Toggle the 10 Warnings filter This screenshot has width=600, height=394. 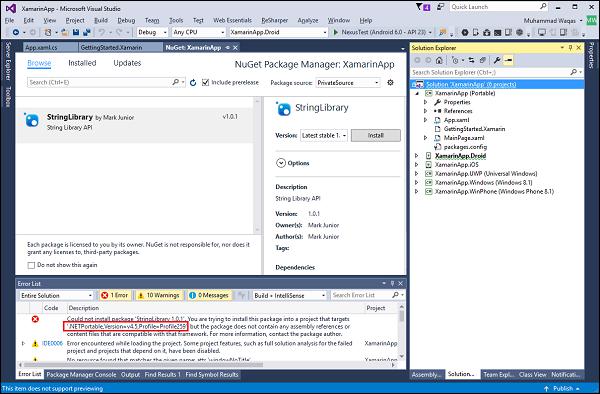point(158,295)
